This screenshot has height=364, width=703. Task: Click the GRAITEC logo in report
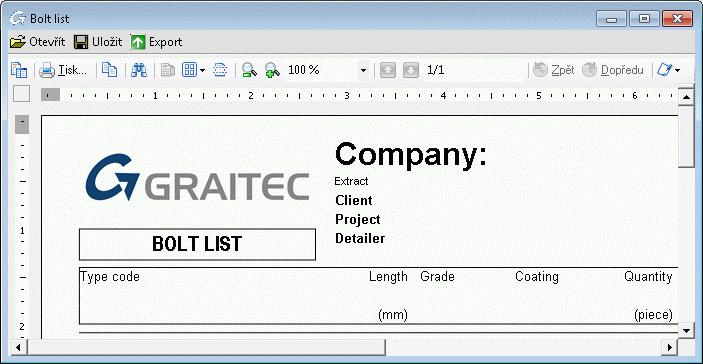tap(197, 178)
